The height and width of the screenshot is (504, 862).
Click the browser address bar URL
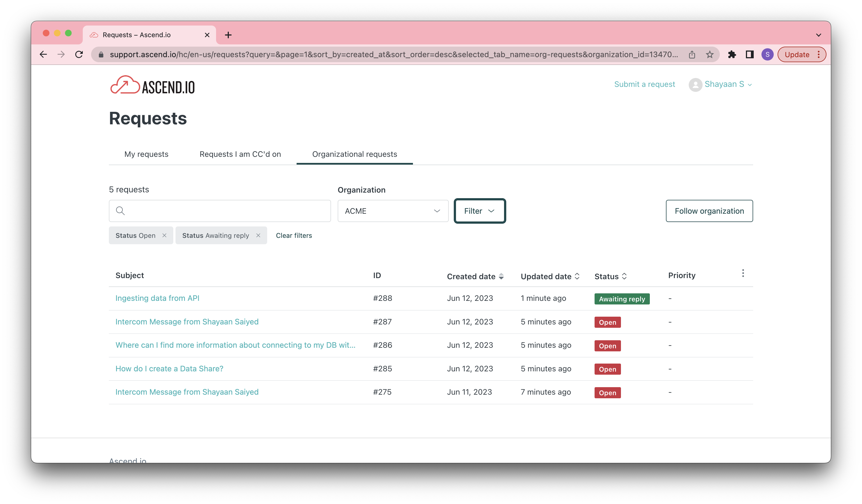(x=394, y=54)
